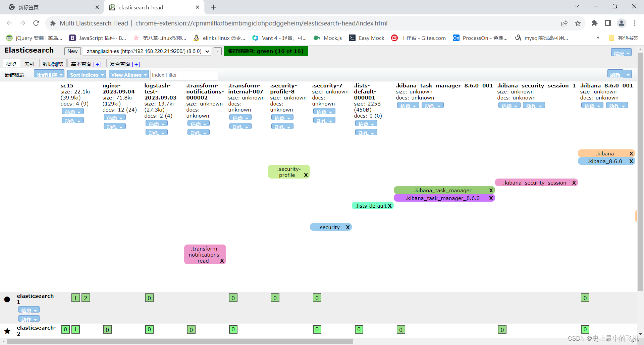Switch to the 数据浏览 tab
The image size is (644, 345).
[53, 64]
